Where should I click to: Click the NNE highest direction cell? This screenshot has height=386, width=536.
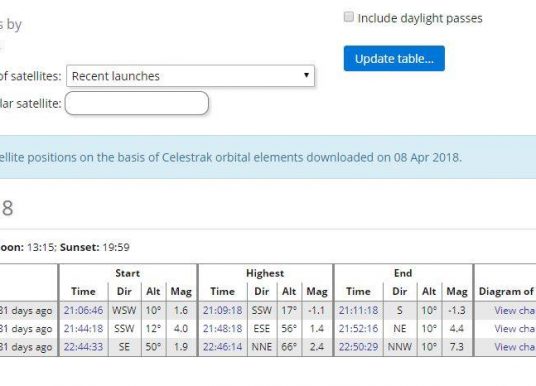coord(262,347)
